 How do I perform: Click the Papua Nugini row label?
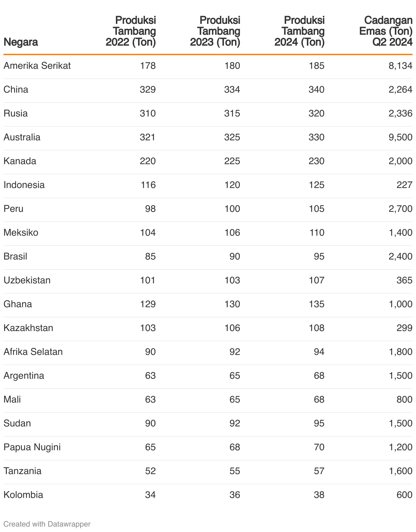[x=32, y=447]
